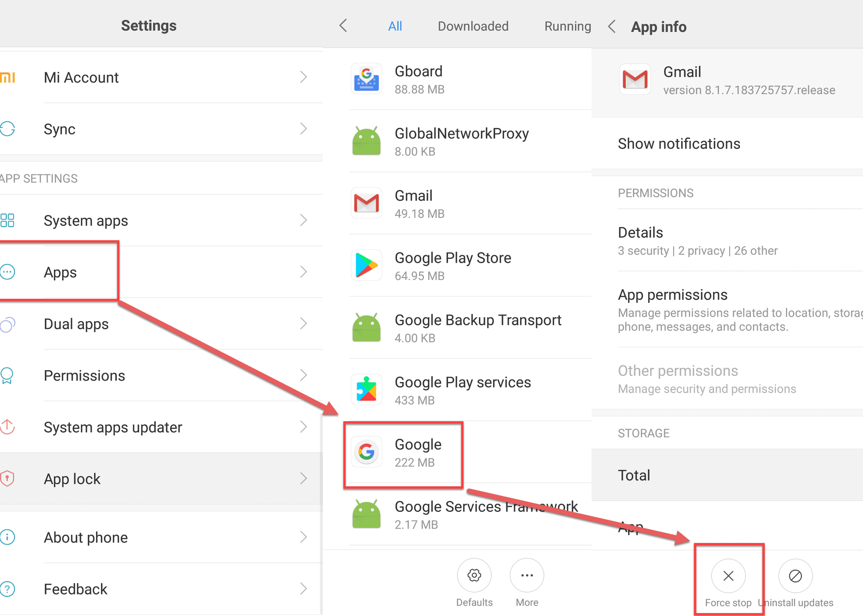
Task: Tap the Google Play Store icon
Action: 366,265
